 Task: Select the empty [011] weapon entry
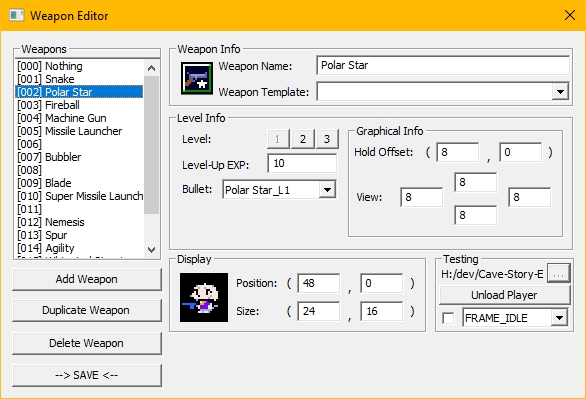[x=79, y=209]
